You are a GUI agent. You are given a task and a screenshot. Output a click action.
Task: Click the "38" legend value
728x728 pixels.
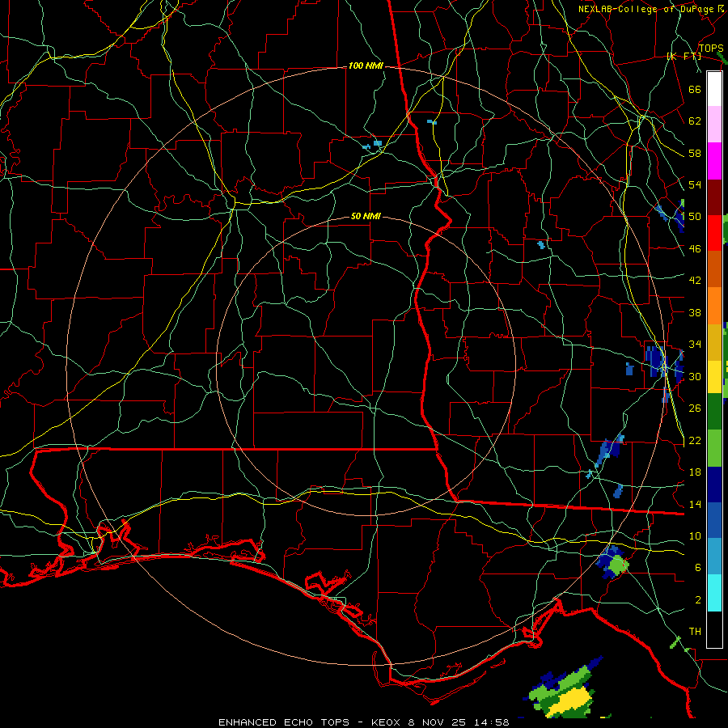[x=695, y=312]
